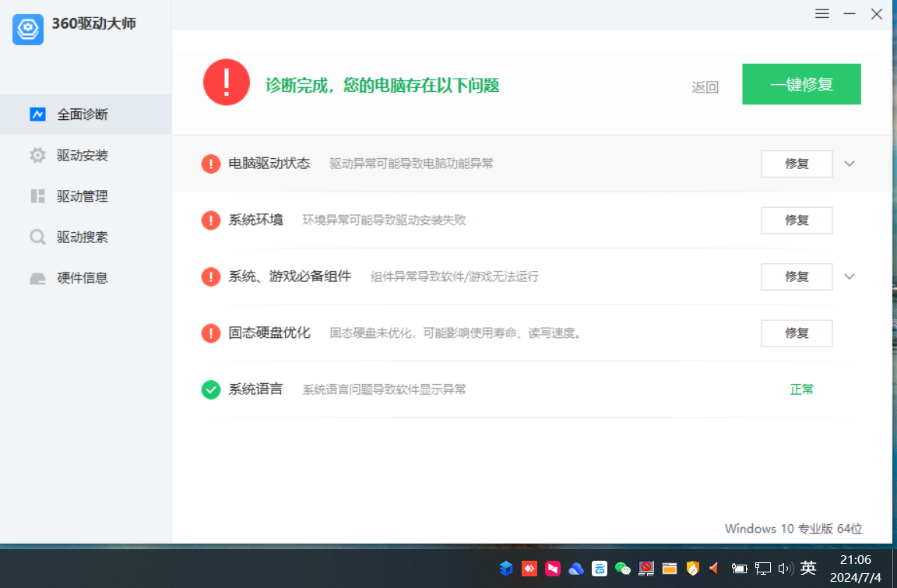Click the green checkmark icon beside 系统语言
Image resolution: width=897 pixels, height=588 pixels.
point(210,389)
